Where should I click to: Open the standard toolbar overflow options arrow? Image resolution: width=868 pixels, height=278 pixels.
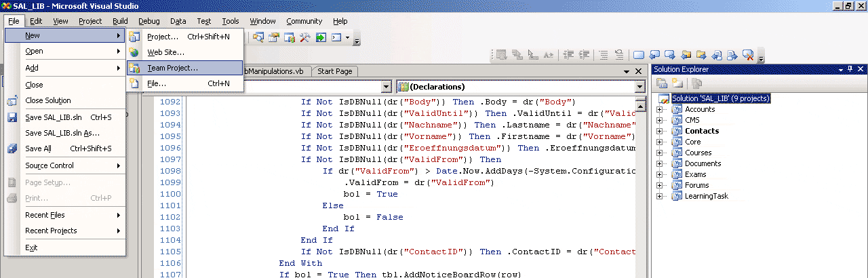click(x=357, y=39)
